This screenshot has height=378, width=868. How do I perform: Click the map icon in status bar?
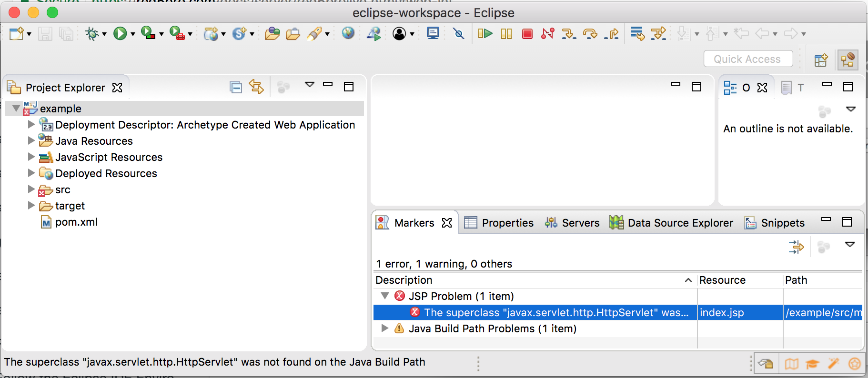coord(791,364)
